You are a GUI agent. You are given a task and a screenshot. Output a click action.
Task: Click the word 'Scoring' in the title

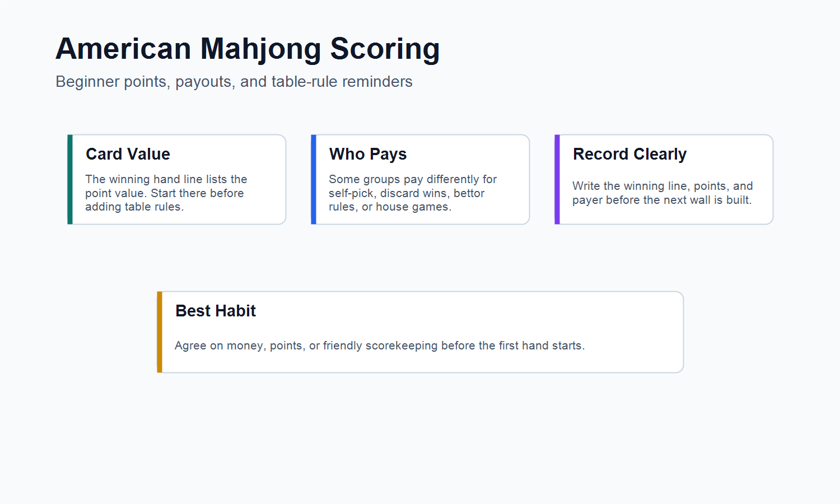point(385,50)
